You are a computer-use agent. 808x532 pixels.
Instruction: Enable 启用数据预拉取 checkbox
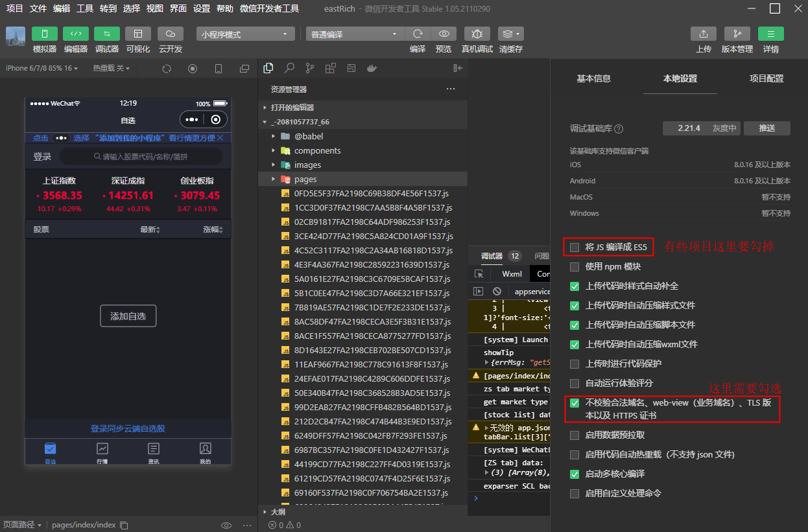click(x=575, y=435)
